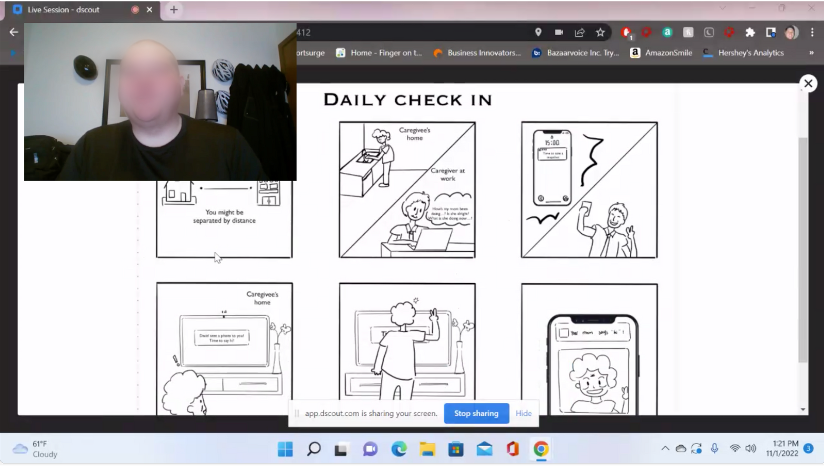Click the page's vertical scrollbar thumb
Viewport: 824px width, 472px height.
point(802,250)
